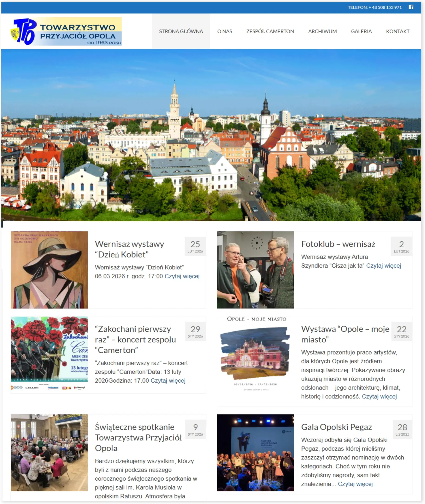Image resolution: width=425 pixels, height=504 pixels.
Task: Open the Fotoklub wernisaż photo thumbnail
Action: (255, 270)
